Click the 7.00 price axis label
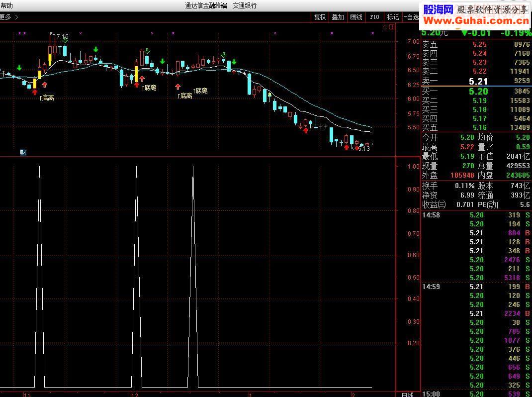532x397 pixels. click(x=414, y=42)
